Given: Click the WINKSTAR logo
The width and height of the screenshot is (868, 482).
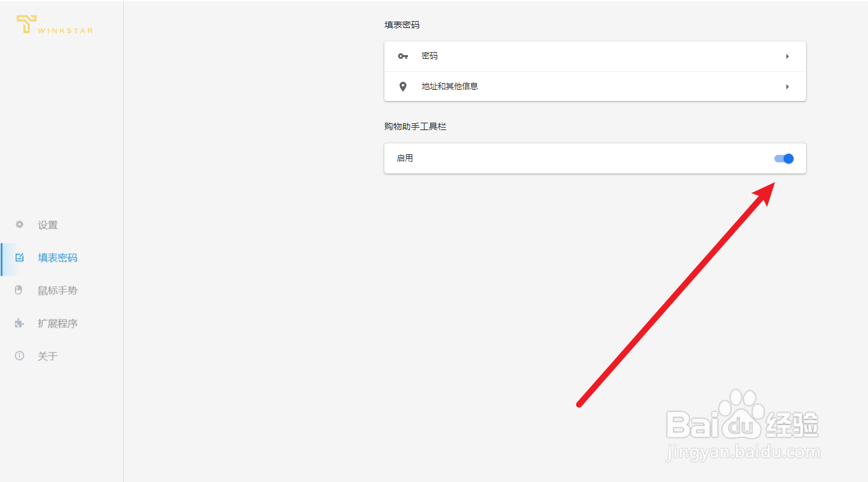Looking at the screenshot, I should [55, 24].
